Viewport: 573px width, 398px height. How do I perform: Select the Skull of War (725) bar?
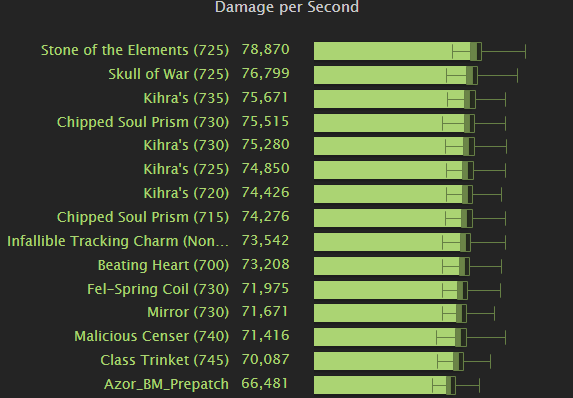[x=395, y=75]
